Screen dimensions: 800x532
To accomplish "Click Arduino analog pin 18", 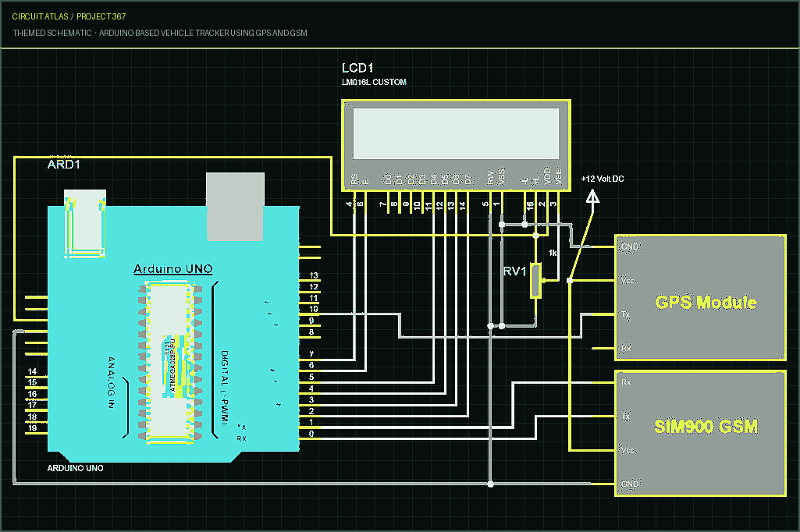I will pyautogui.click(x=33, y=417).
